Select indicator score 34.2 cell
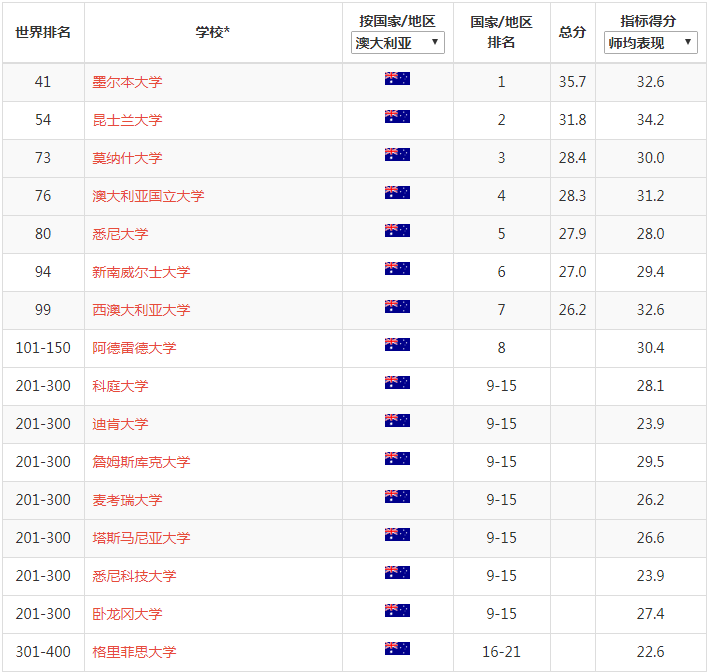The width and height of the screenshot is (710, 672). pyautogui.click(x=651, y=120)
